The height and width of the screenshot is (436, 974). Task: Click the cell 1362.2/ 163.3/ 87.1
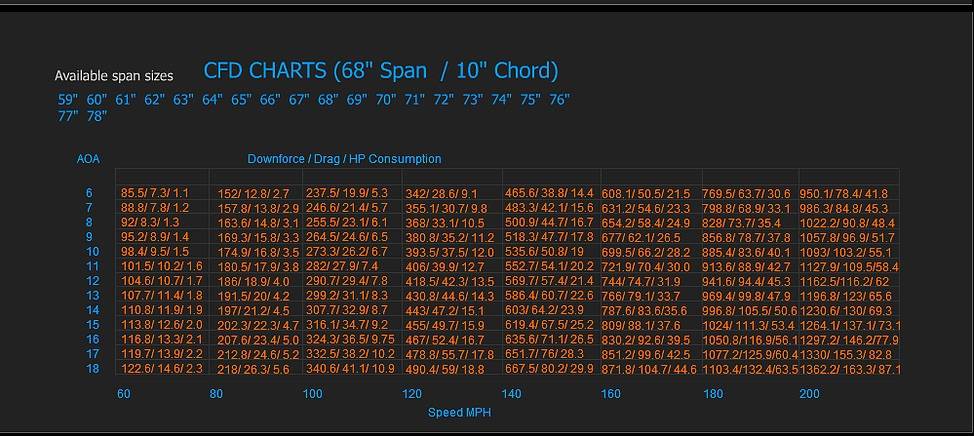(x=850, y=369)
